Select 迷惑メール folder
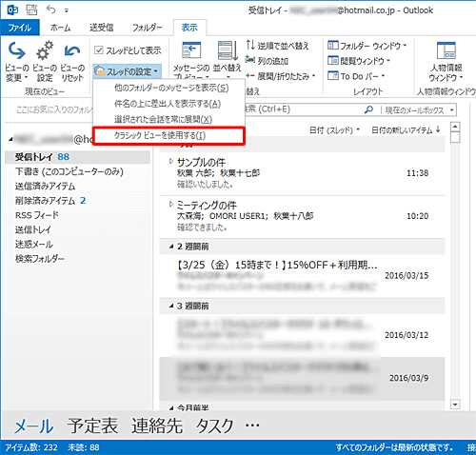 34,244
